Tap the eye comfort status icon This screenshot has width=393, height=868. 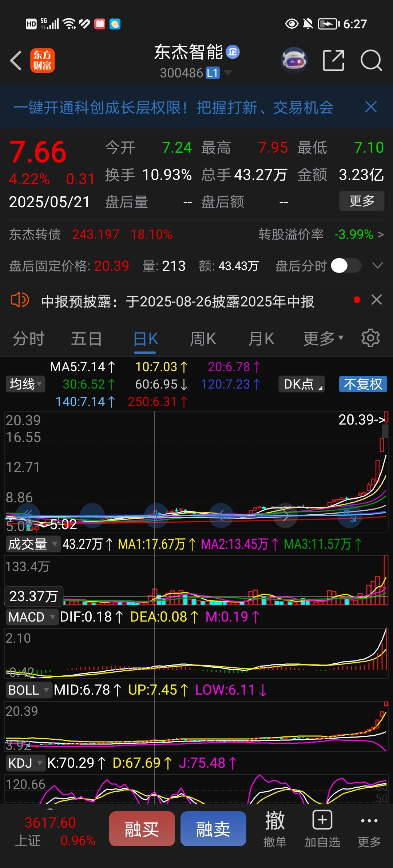[x=291, y=24]
